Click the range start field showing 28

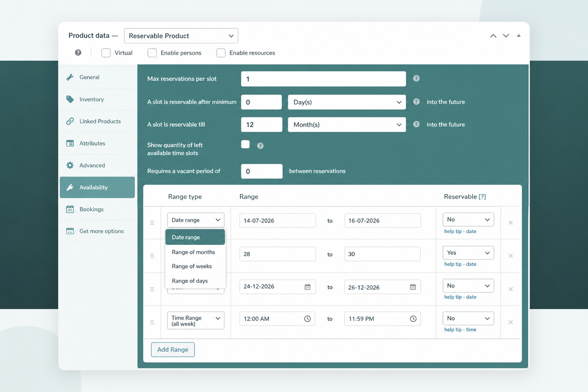[278, 254]
